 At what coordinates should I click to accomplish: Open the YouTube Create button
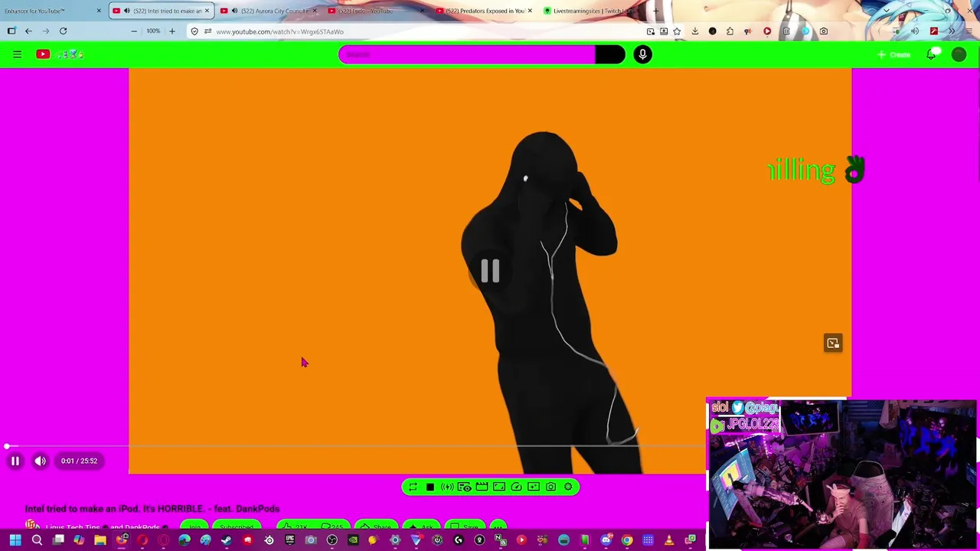(x=893, y=54)
